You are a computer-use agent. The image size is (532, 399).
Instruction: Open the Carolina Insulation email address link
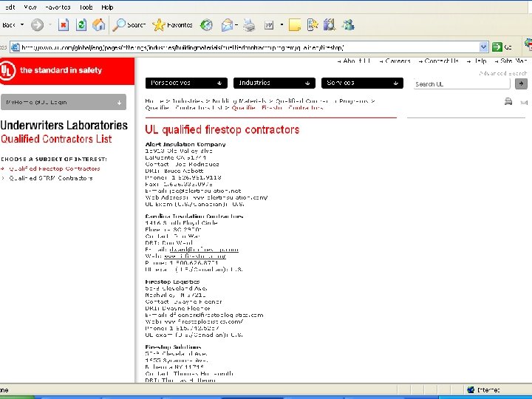[204, 250]
